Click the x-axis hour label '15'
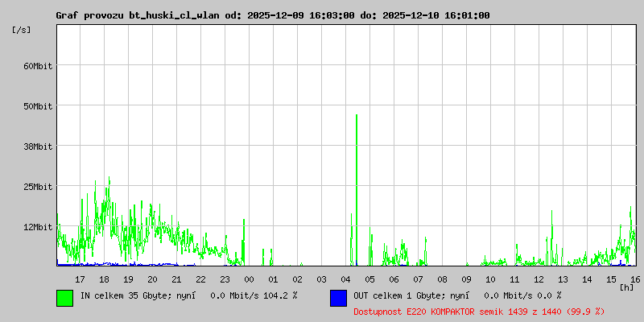644x322 pixels. point(611,279)
